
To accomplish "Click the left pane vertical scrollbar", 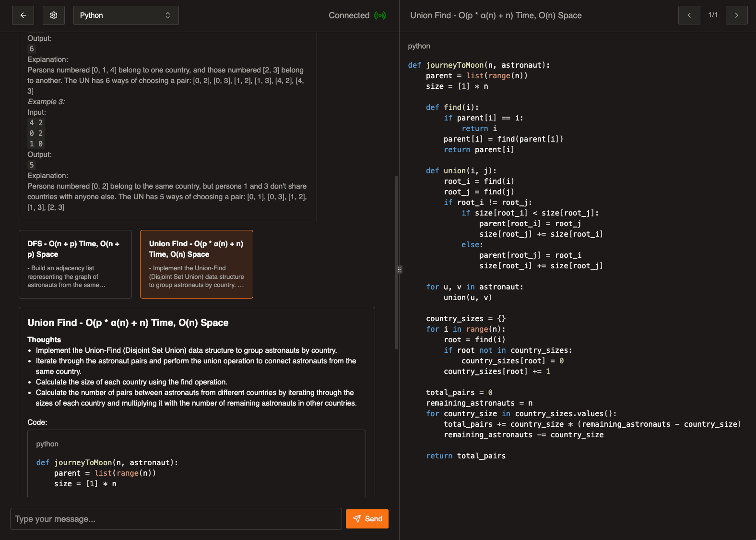I will [x=397, y=263].
